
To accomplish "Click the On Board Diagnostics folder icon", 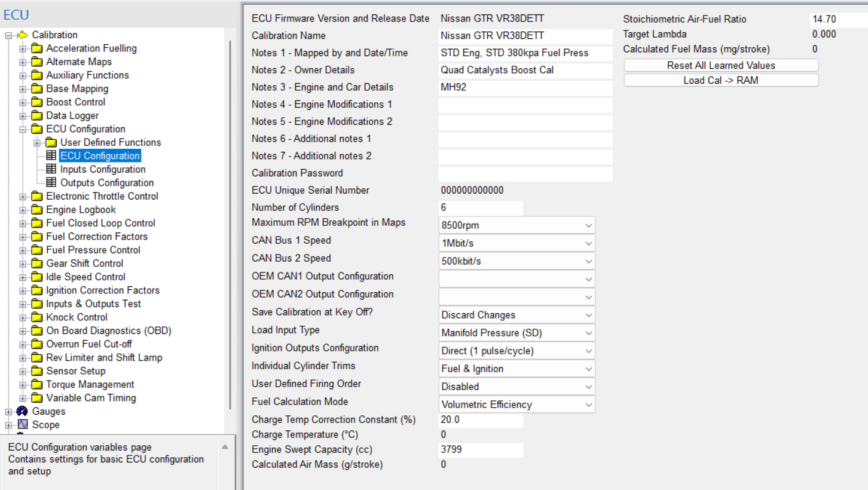I will 37,331.
